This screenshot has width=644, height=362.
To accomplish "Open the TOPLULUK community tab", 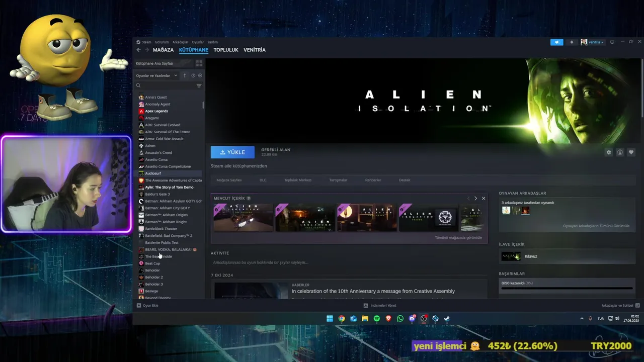I will point(226,50).
